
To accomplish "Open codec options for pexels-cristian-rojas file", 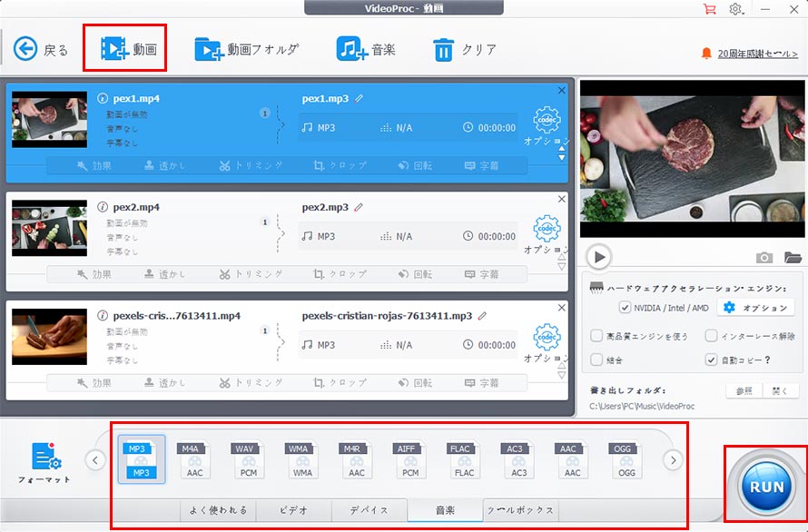I will pos(547,343).
